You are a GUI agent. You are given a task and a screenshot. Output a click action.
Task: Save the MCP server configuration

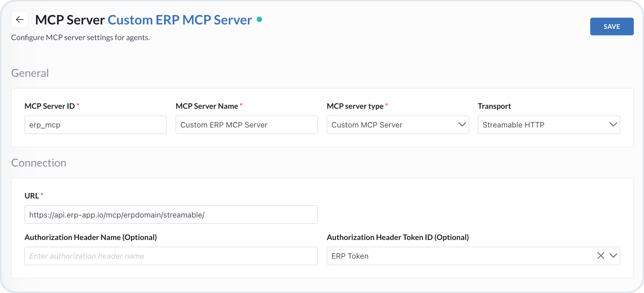tap(612, 27)
